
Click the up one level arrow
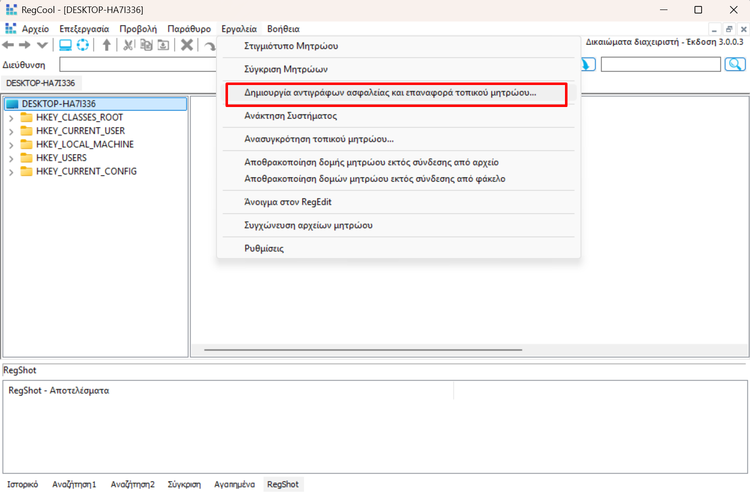click(x=107, y=46)
